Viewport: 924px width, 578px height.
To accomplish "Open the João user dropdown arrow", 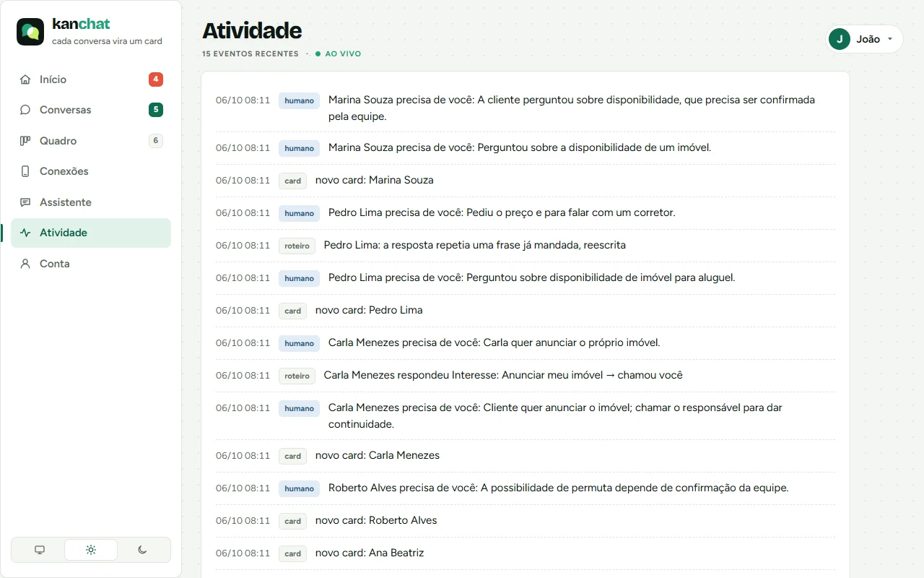I will click(x=890, y=39).
